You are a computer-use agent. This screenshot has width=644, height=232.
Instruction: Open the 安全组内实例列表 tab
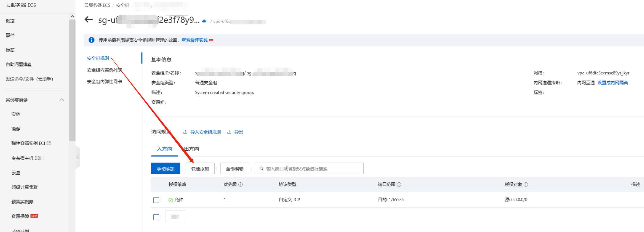coord(104,70)
